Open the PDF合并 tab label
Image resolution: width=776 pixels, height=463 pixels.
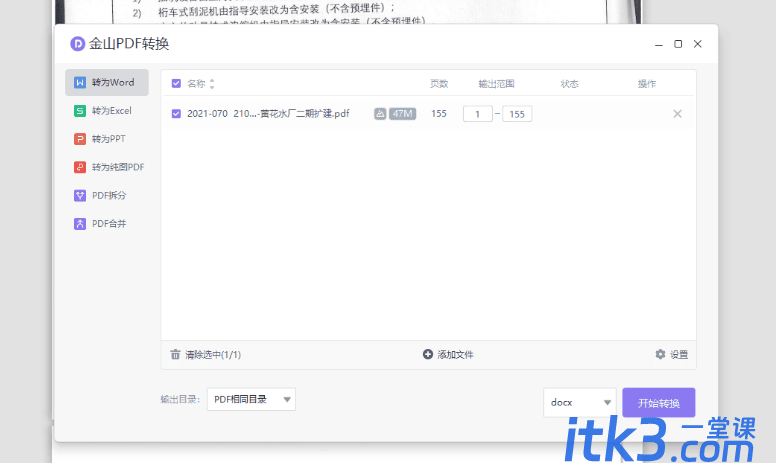click(x=109, y=224)
